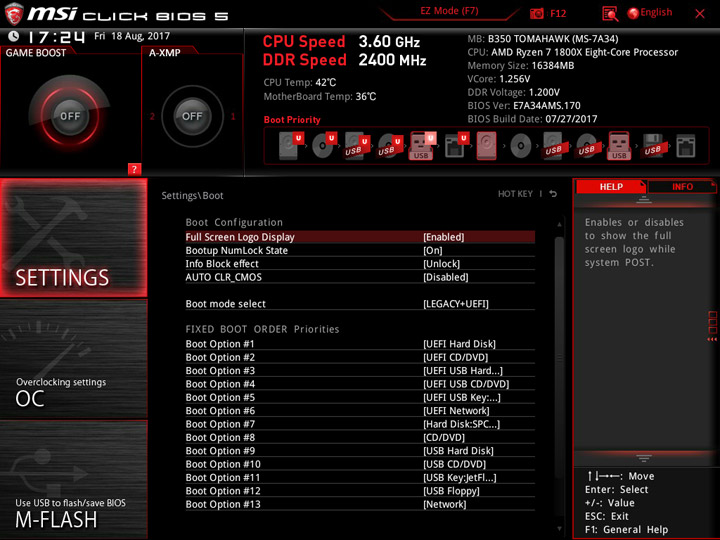Image resolution: width=720 pixels, height=540 pixels.
Task: Click the red question mark help icon
Action: point(134,169)
